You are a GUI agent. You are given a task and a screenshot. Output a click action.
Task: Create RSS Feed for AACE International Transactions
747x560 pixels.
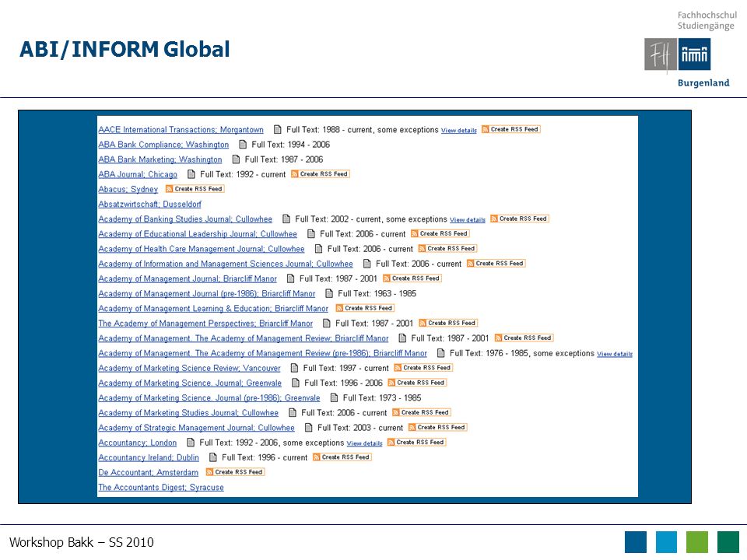pos(510,129)
